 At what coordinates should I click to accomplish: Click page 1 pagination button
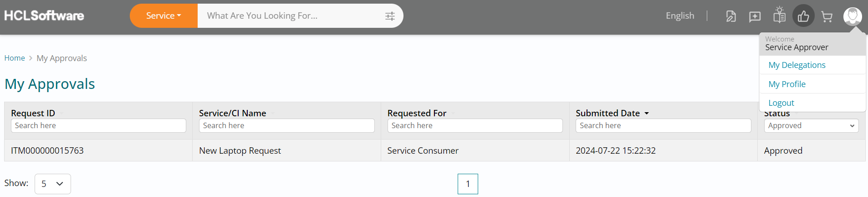[468, 184]
